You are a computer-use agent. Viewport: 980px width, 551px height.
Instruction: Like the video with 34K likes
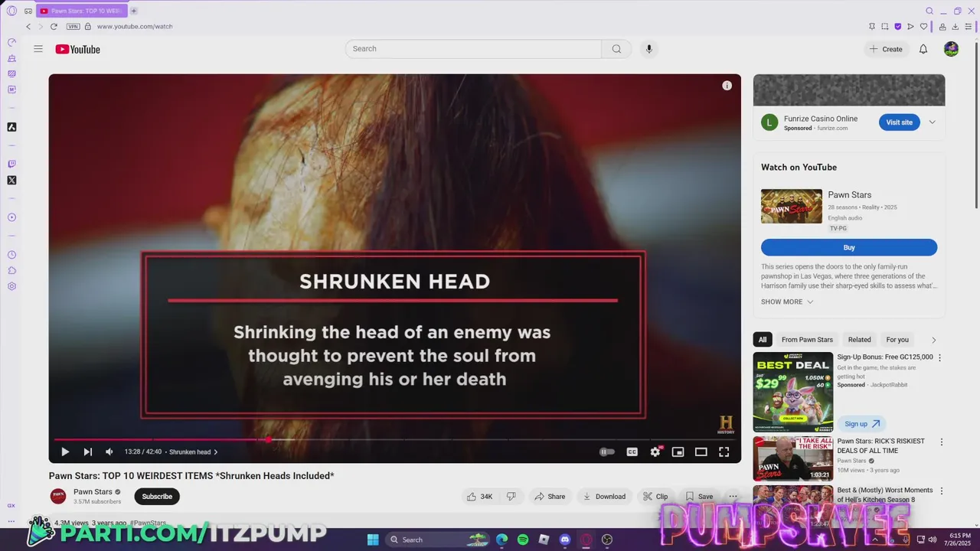click(x=480, y=497)
